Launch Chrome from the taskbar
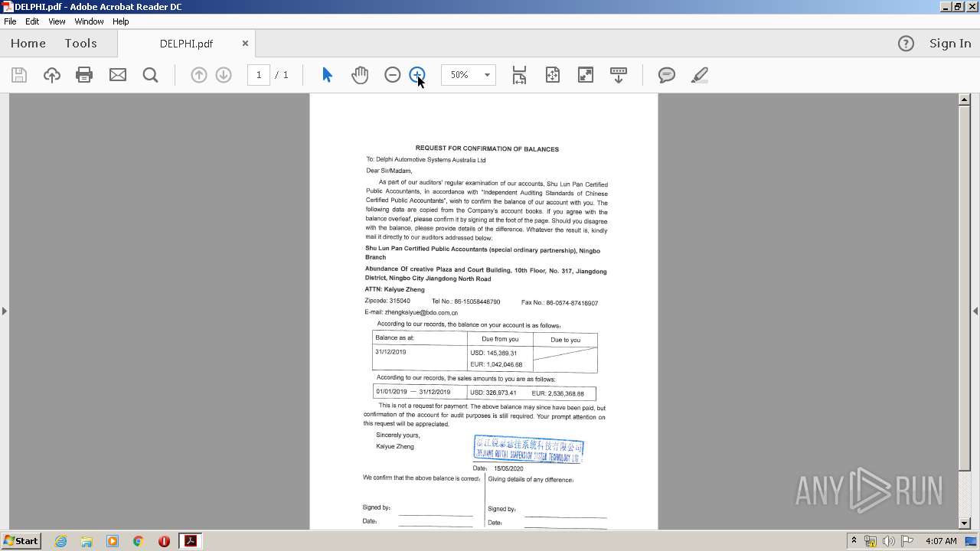This screenshot has width=980, height=551. pyautogui.click(x=139, y=541)
